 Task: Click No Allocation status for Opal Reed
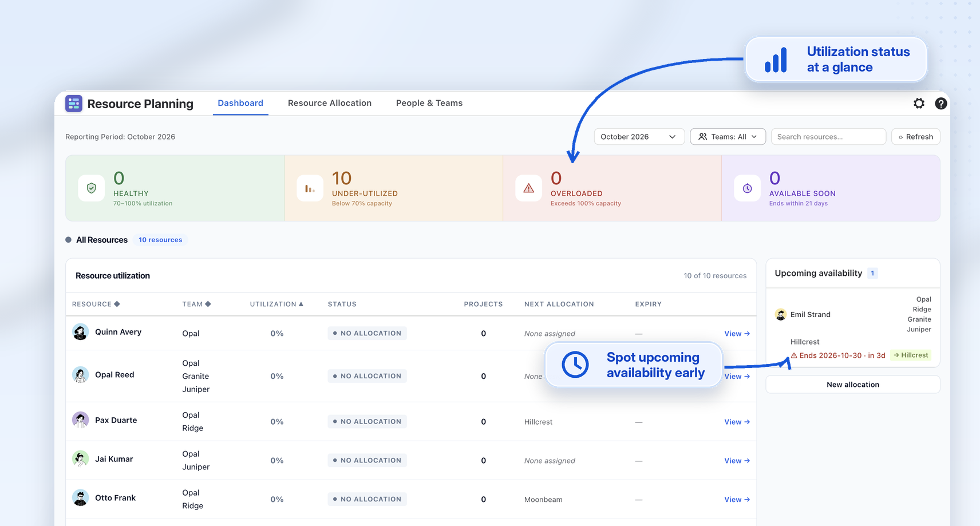click(x=367, y=376)
